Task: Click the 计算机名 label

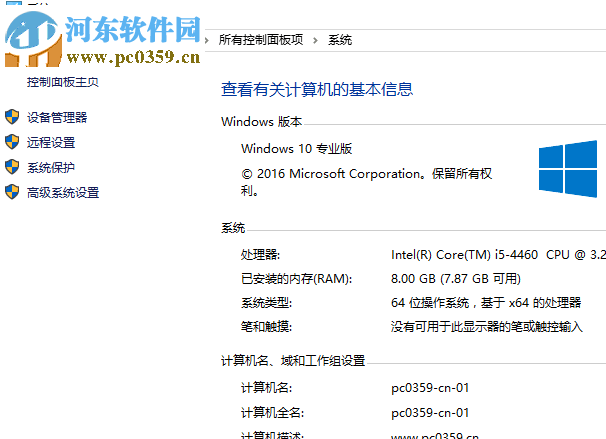Action: click(x=266, y=387)
